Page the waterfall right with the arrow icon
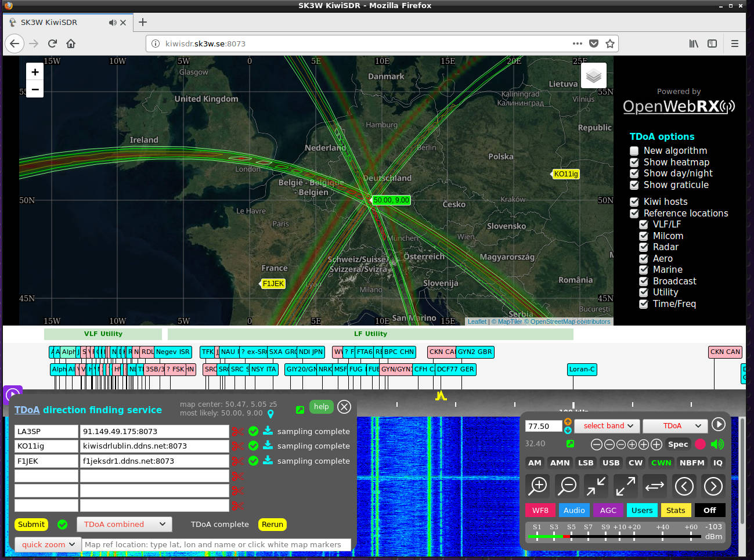Image resolution: width=754 pixels, height=560 pixels. tap(713, 486)
